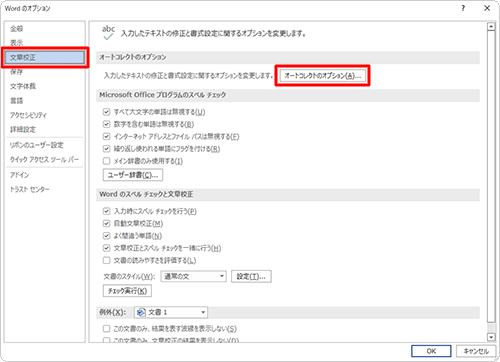Select the 文章校正 category
The height and width of the screenshot is (362, 500).
(x=45, y=57)
